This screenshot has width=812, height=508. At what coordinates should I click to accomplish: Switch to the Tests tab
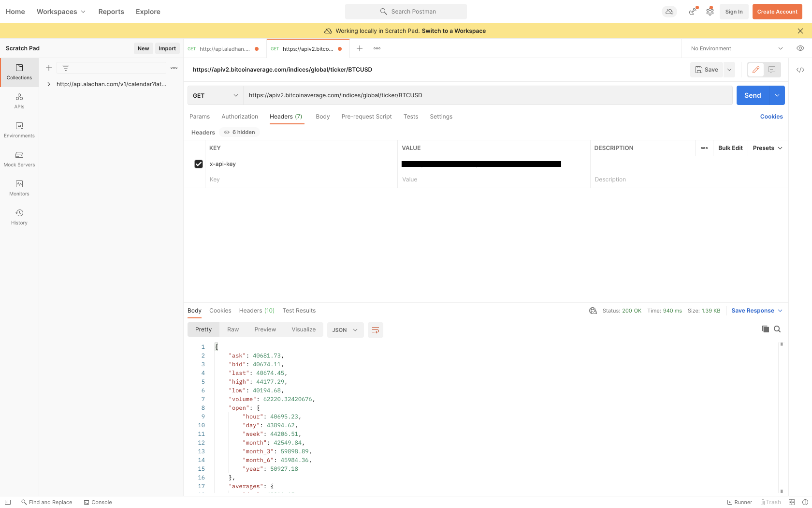[411, 117]
